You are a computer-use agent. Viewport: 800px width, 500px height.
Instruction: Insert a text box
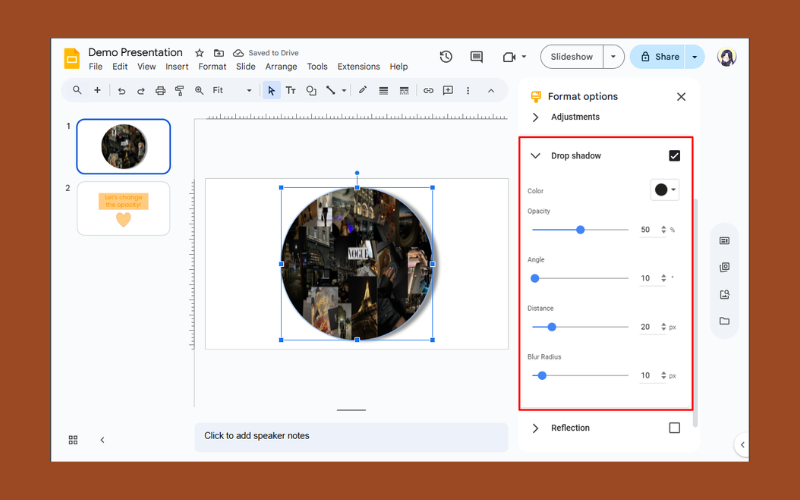pos(291,91)
